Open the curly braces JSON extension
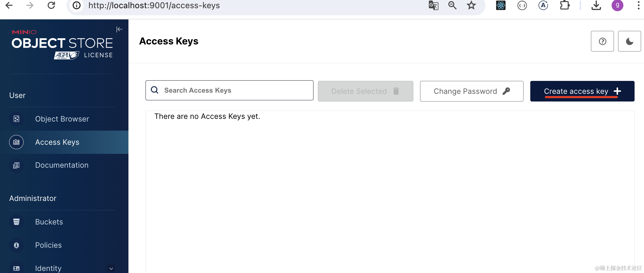This screenshot has width=644, height=273. click(x=522, y=5)
